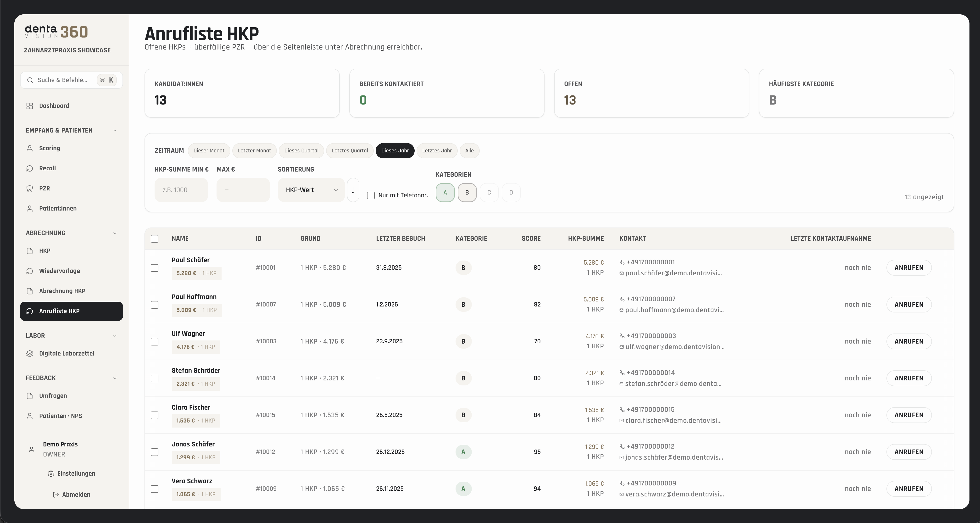Toggle category C filter chip

click(489, 192)
